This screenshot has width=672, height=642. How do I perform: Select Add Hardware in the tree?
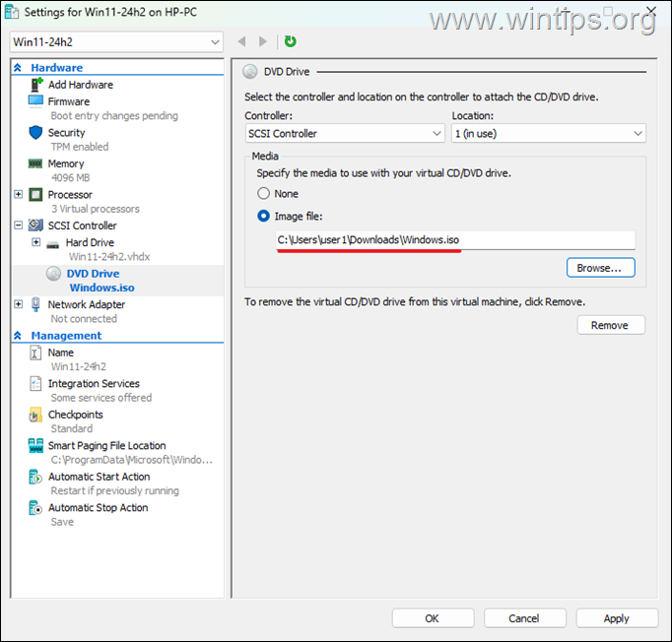pos(81,85)
